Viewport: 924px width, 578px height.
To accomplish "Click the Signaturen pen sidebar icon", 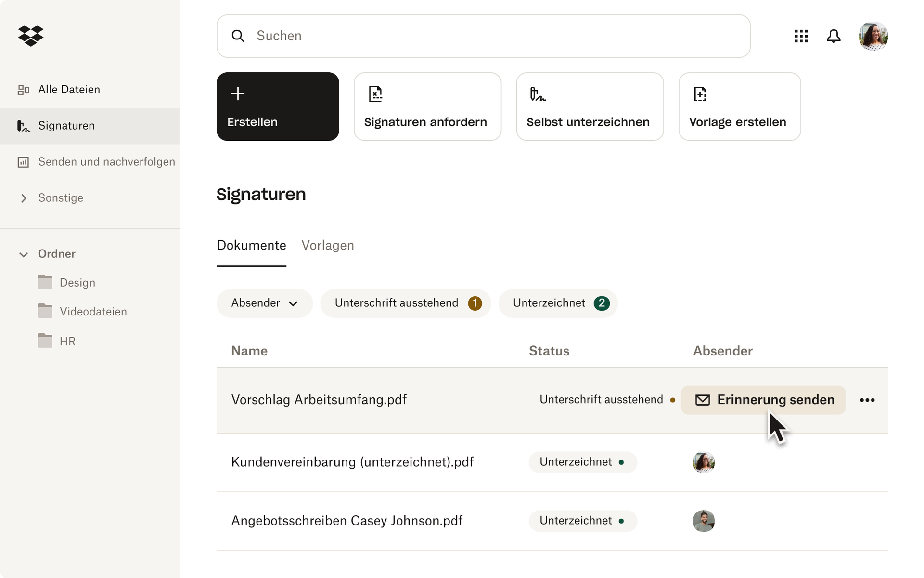I will click(x=23, y=126).
